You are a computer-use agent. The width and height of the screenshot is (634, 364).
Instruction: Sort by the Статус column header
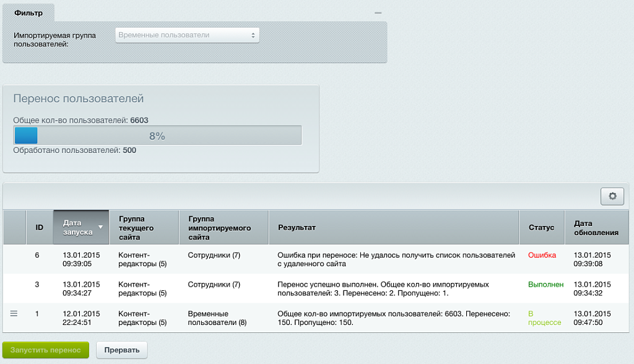pyautogui.click(x=541, y=228)
